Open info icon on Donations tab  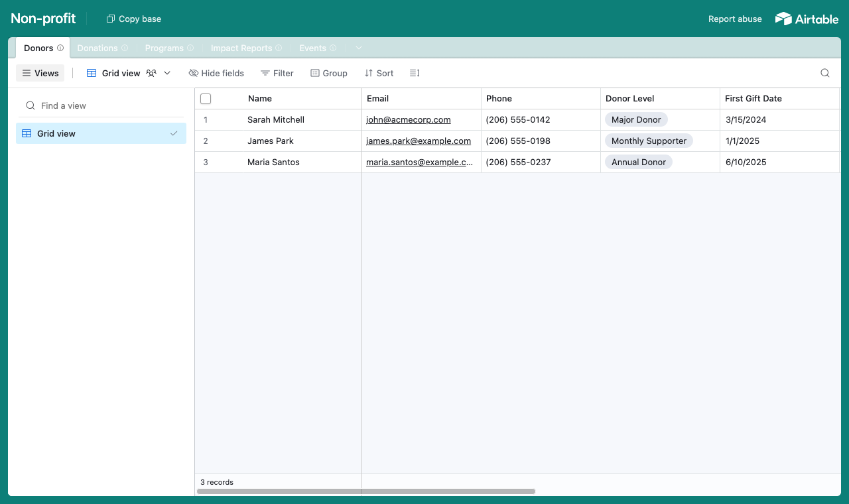pos(125,48)
